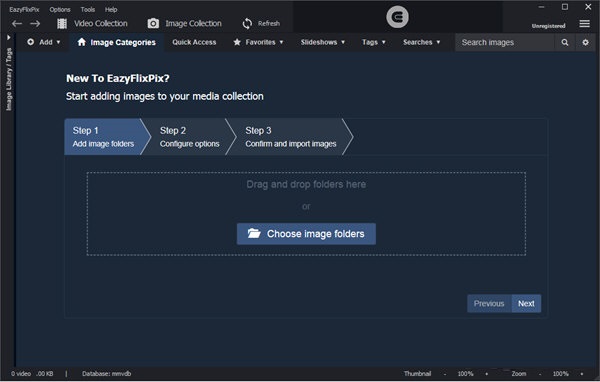Close the EazyFlixPix window
The image size is (600, 382).
(589, 7)
